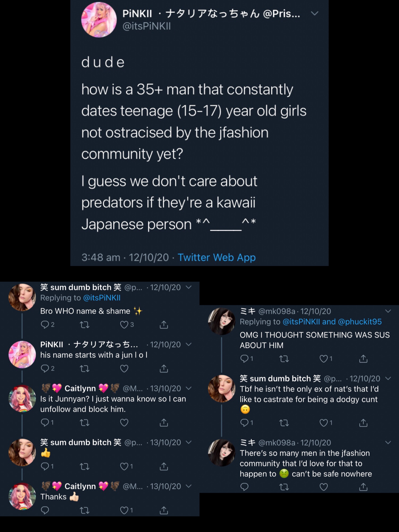Like the "his name starts with" tweet
399x532 pixels.
click(124, 369)
